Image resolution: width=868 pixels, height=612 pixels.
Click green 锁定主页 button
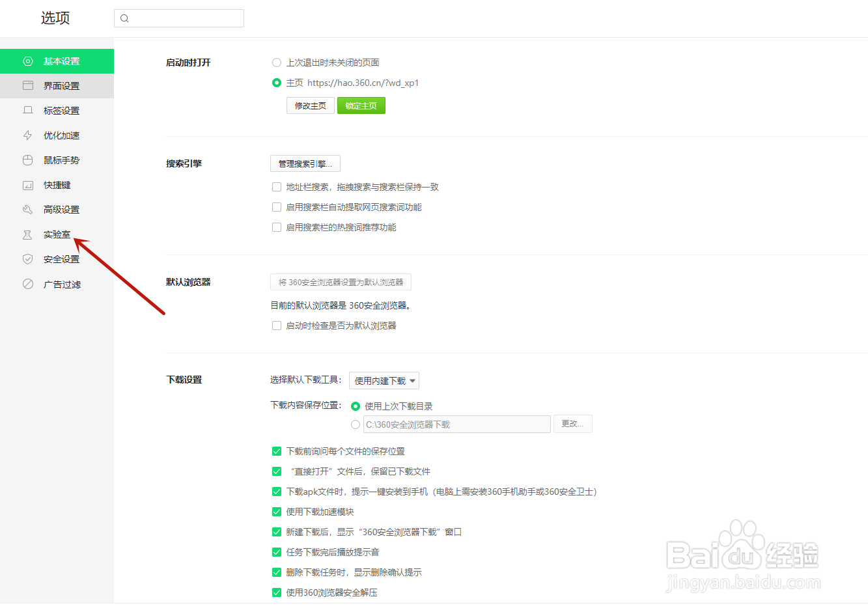[361, 105]
